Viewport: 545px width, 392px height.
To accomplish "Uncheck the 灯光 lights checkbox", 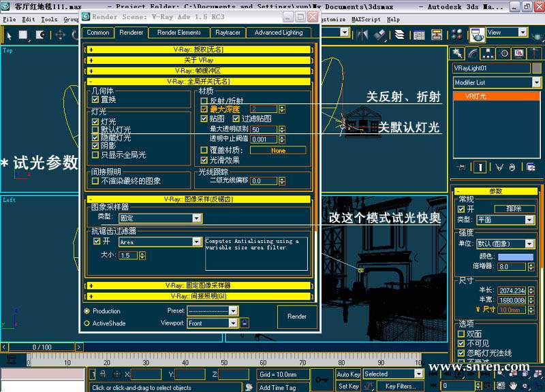I will pyautogui.click(x=95, y=122).
